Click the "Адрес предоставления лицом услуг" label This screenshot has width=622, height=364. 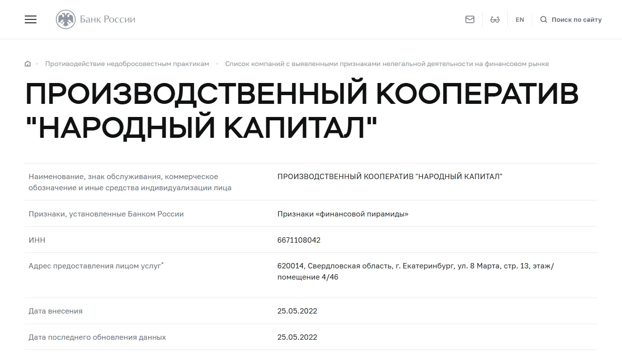(96, 266)
